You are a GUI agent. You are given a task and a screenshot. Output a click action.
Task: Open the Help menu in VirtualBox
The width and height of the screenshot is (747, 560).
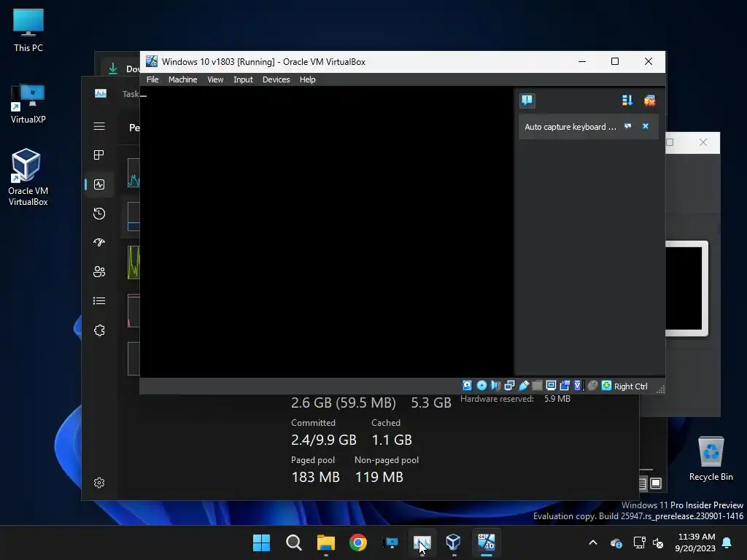tap(307, 79)
